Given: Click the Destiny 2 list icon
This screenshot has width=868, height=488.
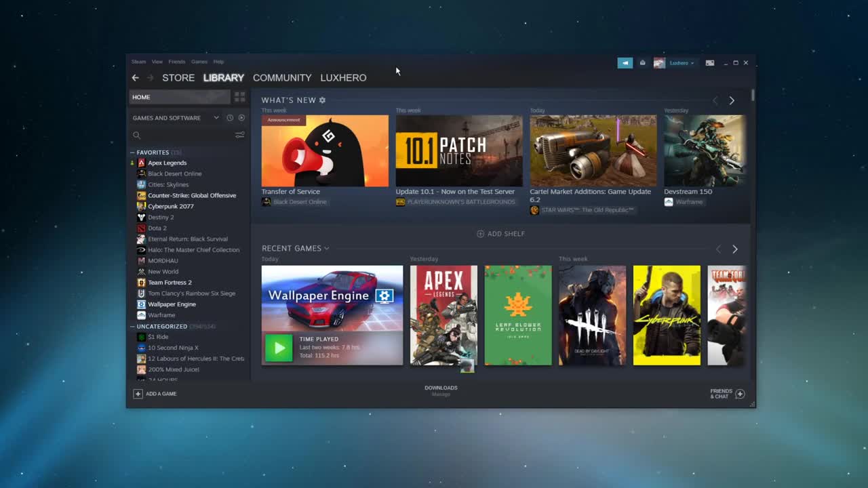Looking at the screenshot, I should pos(141,217).
